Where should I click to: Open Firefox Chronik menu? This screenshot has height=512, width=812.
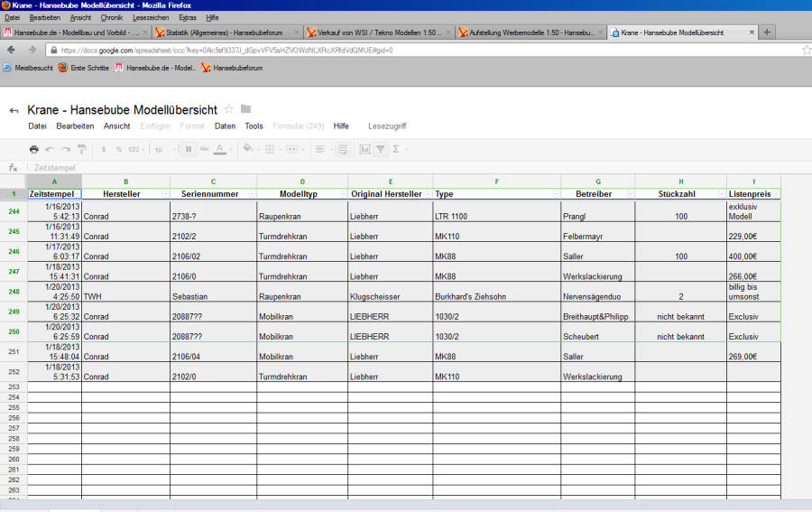click(111, 18)
